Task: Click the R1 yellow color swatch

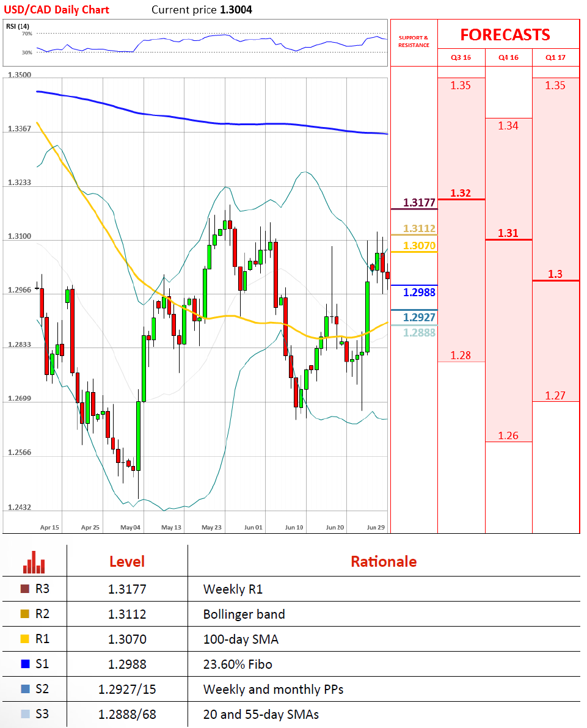Action: (25, 639)
